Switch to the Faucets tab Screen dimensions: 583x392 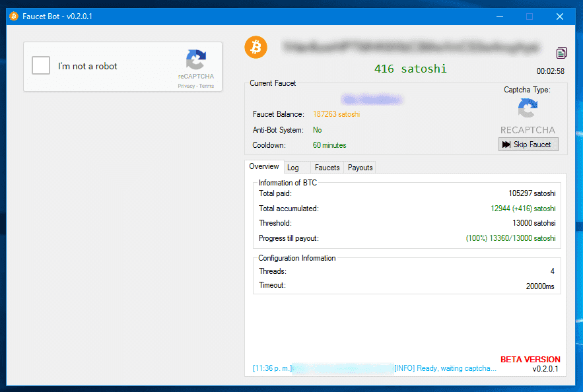coord(327,168)
